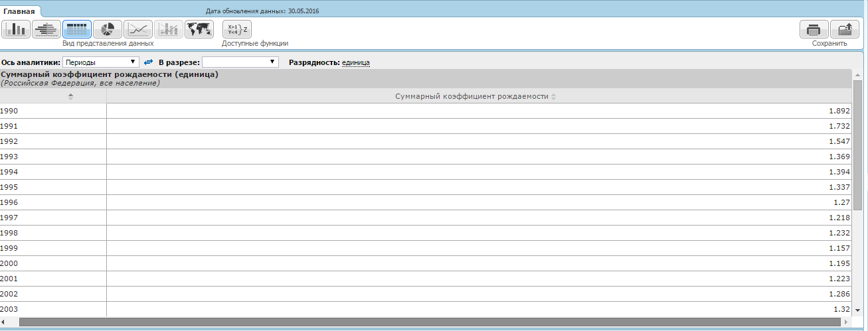This screenshot has width=868, height=331.
Task: Select the combined bar-line chart view
Action: [x=169, y=29]
